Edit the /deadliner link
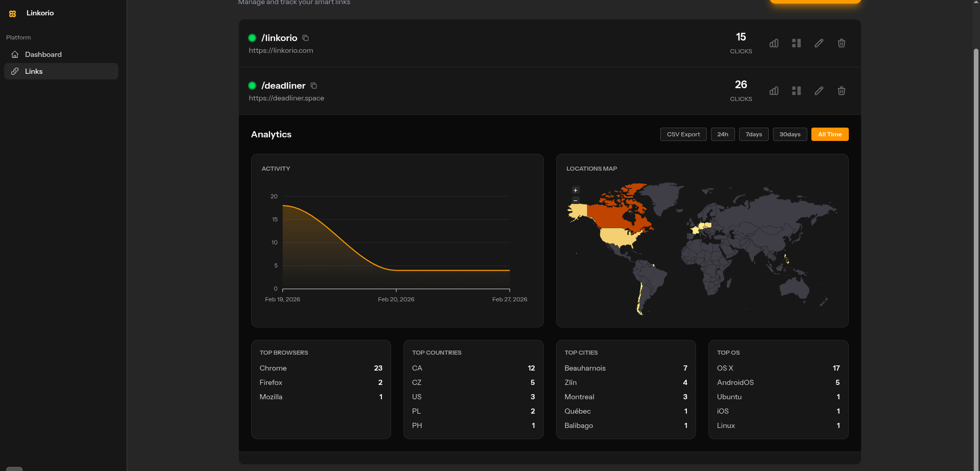Viewport: 980px width, 471px height. (x=819, y=91)
